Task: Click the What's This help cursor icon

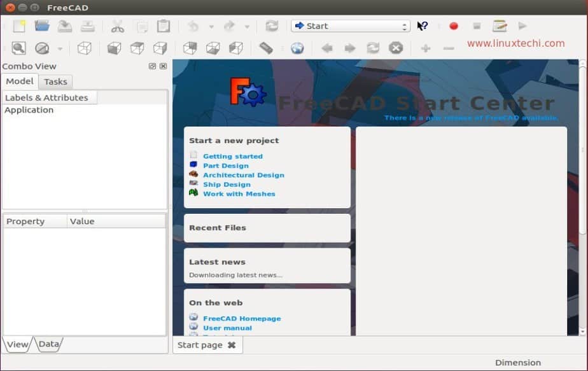Action: click(x=423, y=26)
